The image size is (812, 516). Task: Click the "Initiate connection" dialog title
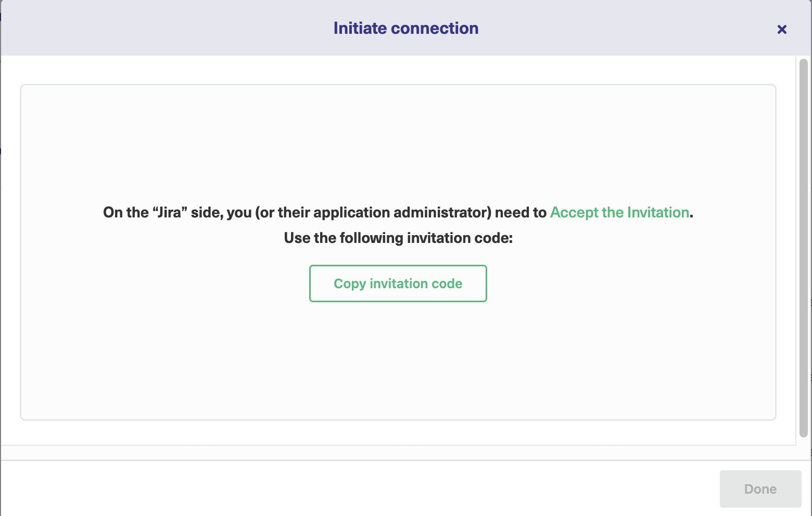[x=405, y=28]
